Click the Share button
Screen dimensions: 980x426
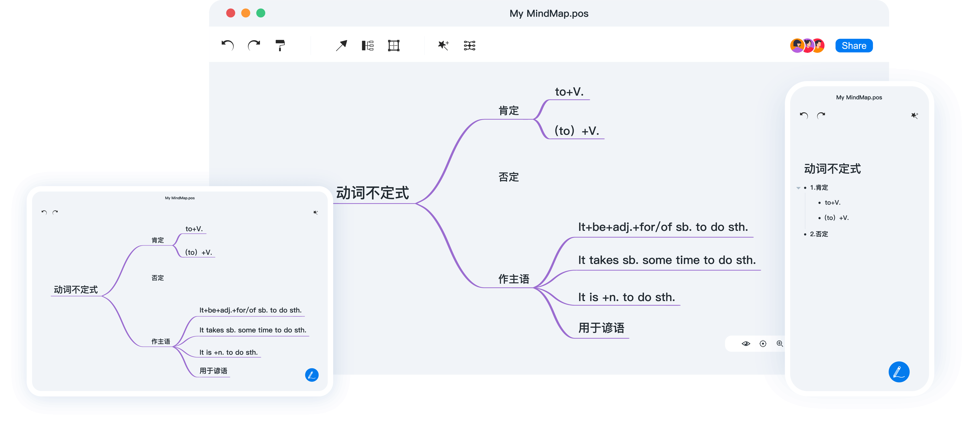pos(854,46)
